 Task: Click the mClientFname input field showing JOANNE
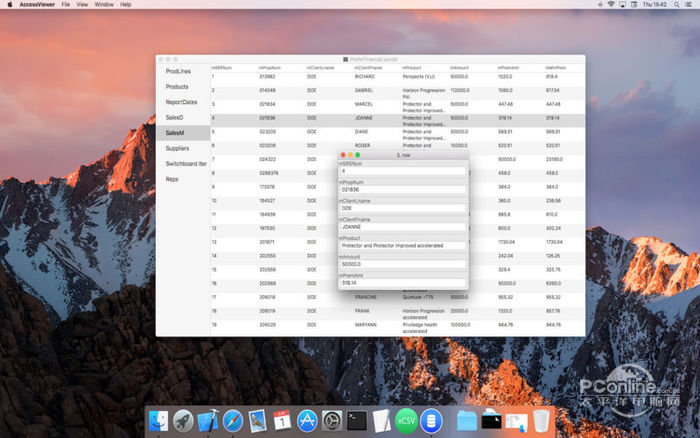tap(403, 227)
